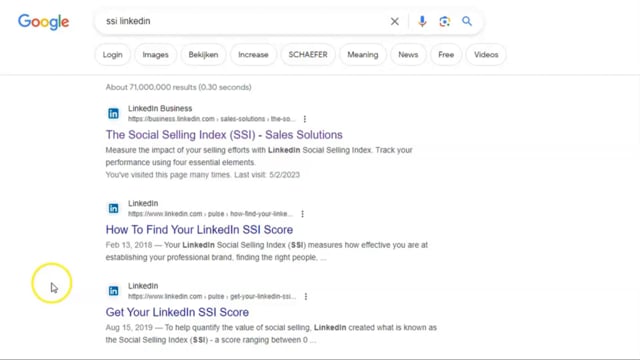This screenshot has height=360, width=640.
Task: Open 'Get Your LinkedIn SSI Score' link
Action: (177, 312)
